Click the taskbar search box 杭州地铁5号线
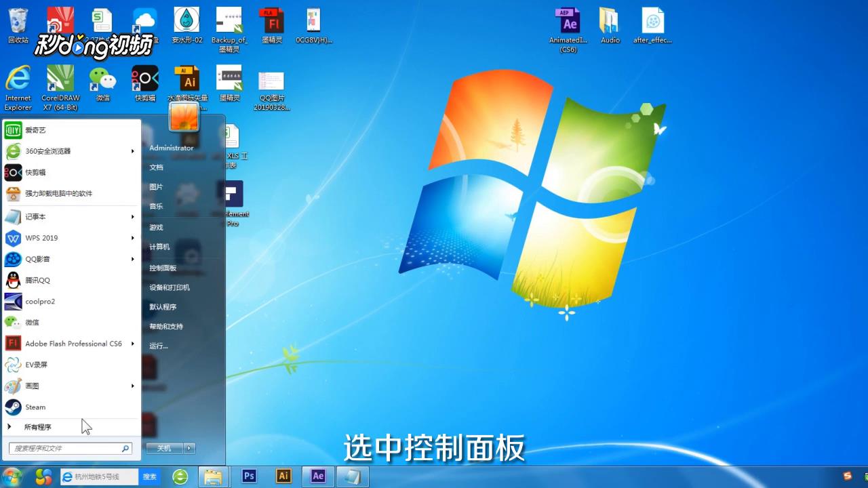This screenshot has height=488, width=868. (100, 477)
